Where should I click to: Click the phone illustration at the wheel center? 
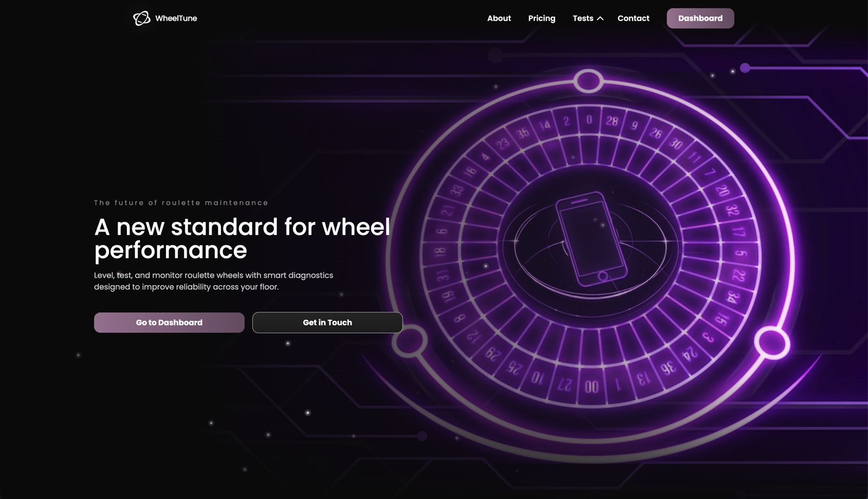point(591,239)
